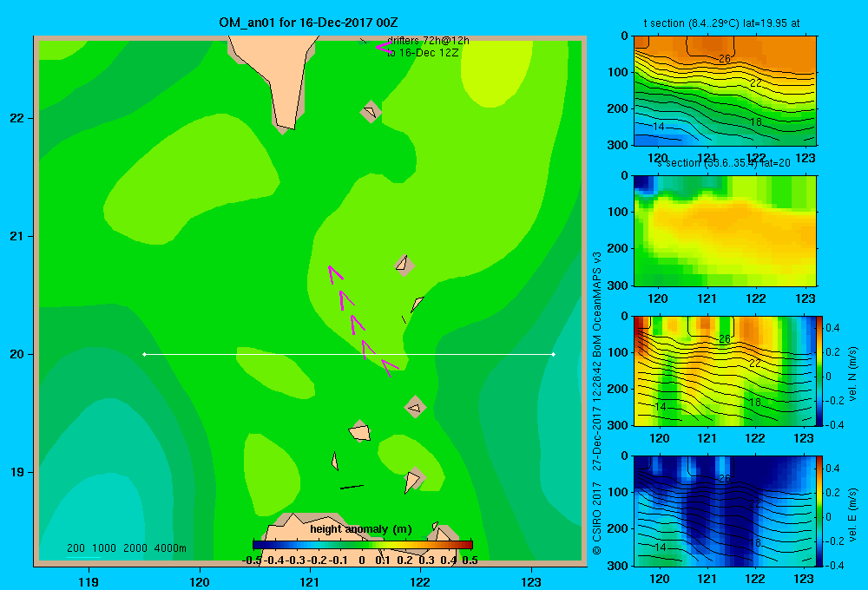Click the southernmost magenta drifter arrow below section line
The width and height of the screenshot is (868, 590).
click(390, 367)
